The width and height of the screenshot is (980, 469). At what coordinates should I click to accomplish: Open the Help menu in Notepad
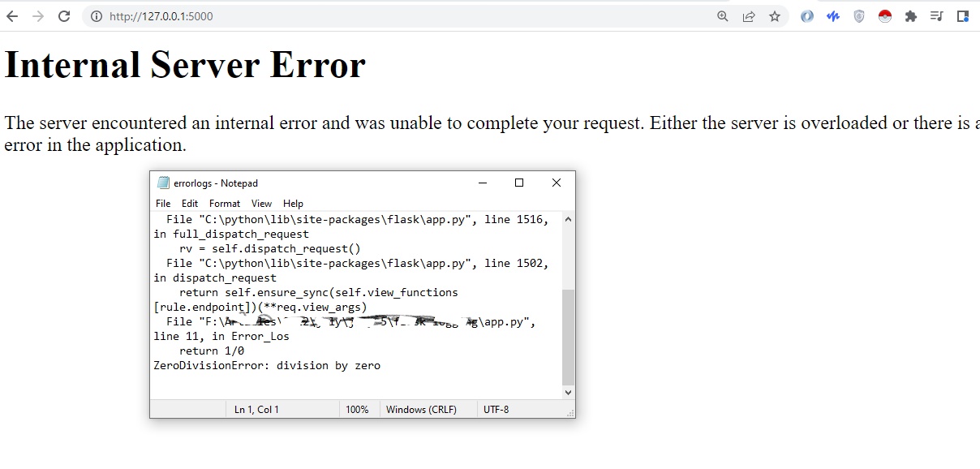tap(293, 203)
